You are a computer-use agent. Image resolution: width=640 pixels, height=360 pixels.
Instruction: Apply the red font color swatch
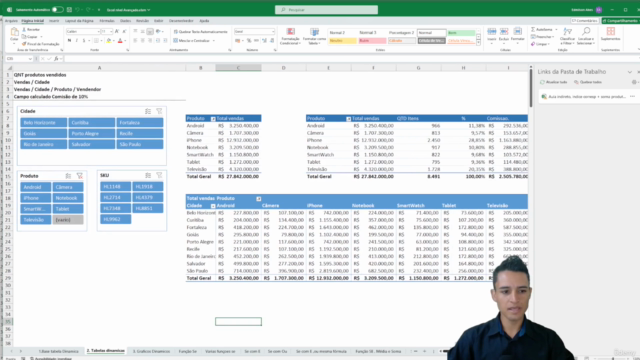(x=120, y=40)
